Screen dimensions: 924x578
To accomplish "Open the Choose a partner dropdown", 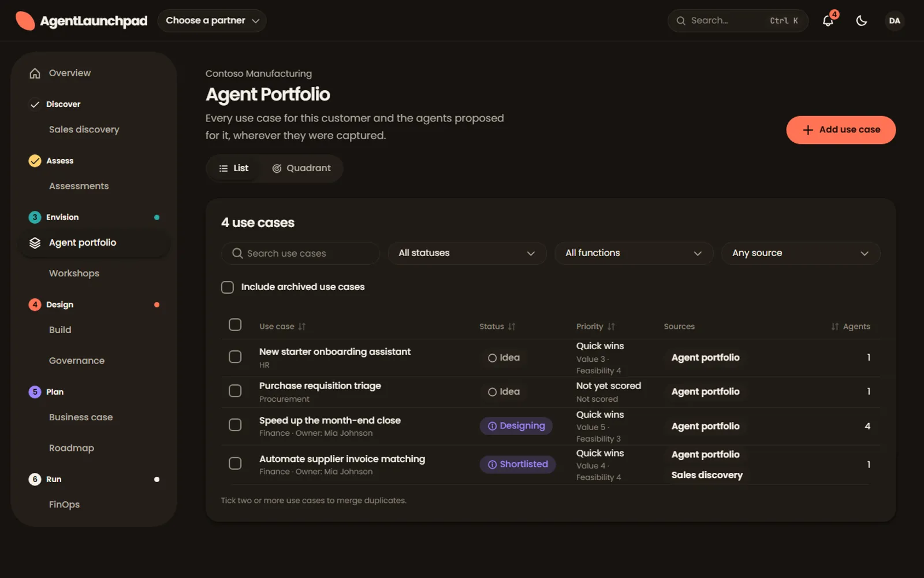I will pos(212,21).
